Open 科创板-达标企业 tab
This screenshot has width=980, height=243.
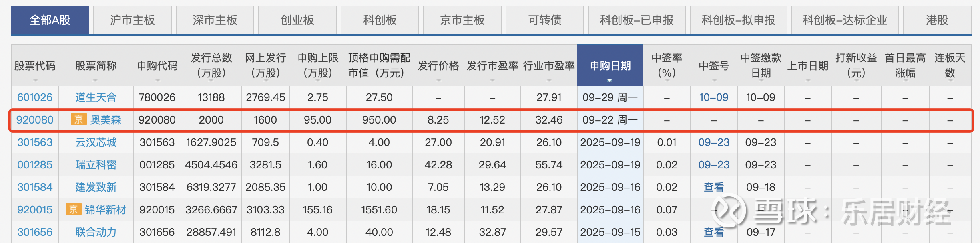(x=845, y=20)
